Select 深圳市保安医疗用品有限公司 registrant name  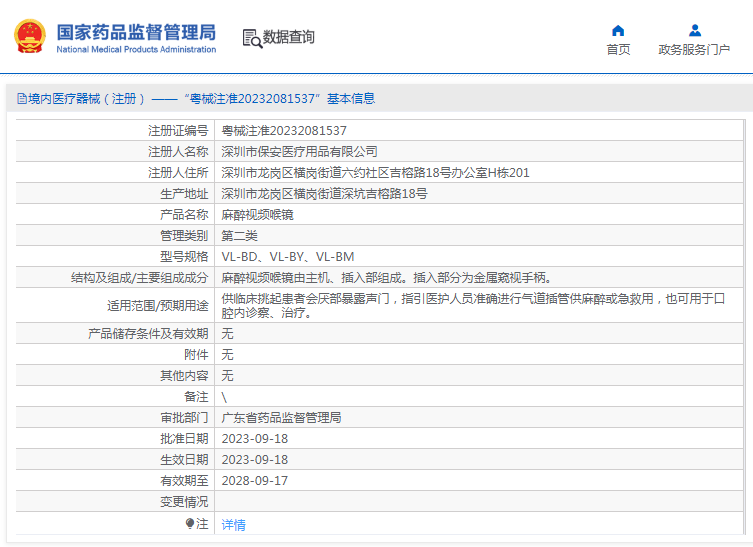coord(299,152)
